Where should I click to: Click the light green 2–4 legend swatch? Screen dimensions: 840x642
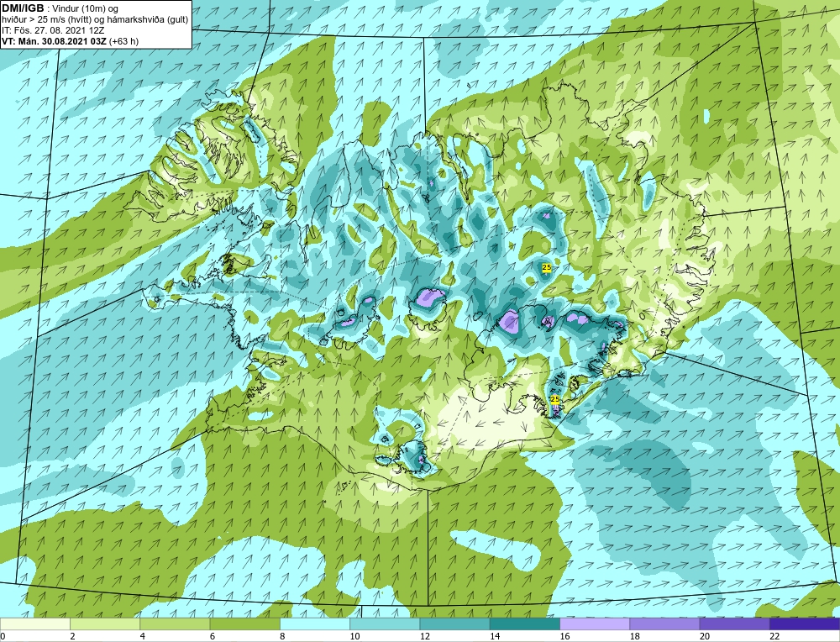point(105,624)
